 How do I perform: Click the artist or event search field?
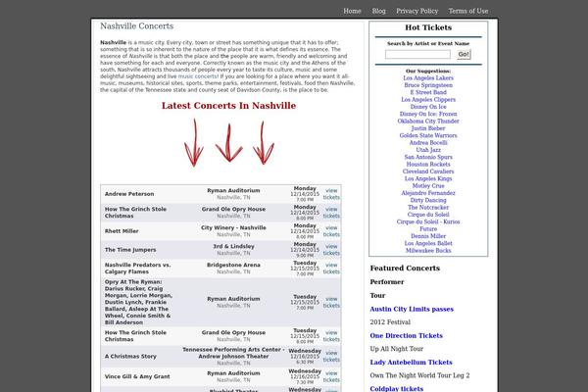(417, 55)
